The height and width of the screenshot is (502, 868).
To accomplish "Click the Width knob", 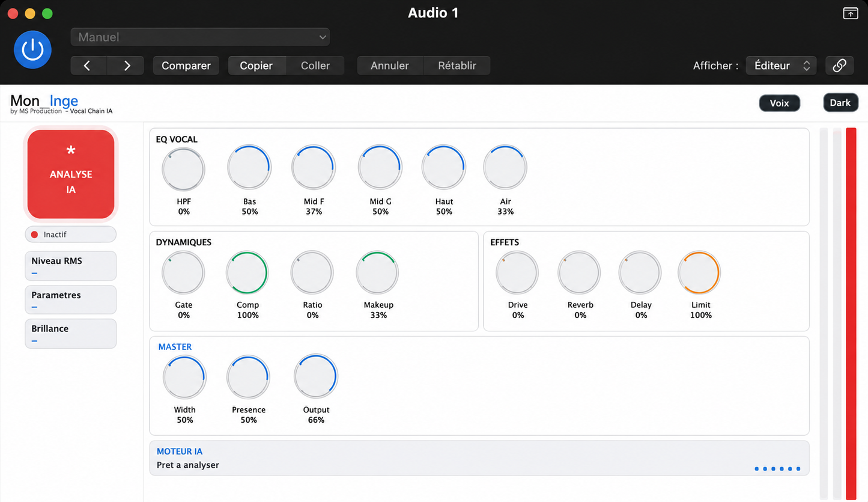I will (x=184, y=377).
